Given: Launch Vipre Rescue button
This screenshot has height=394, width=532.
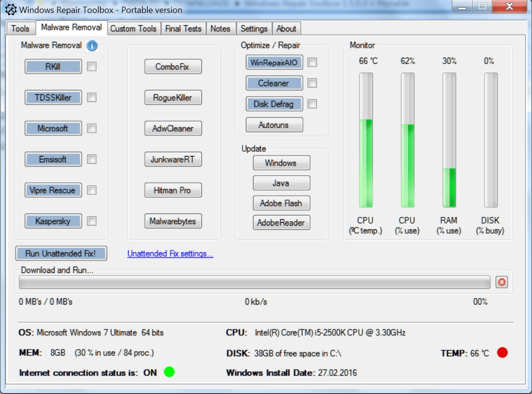Looking at the screenshot, I should pyautogui.click(x=53, y=190).
